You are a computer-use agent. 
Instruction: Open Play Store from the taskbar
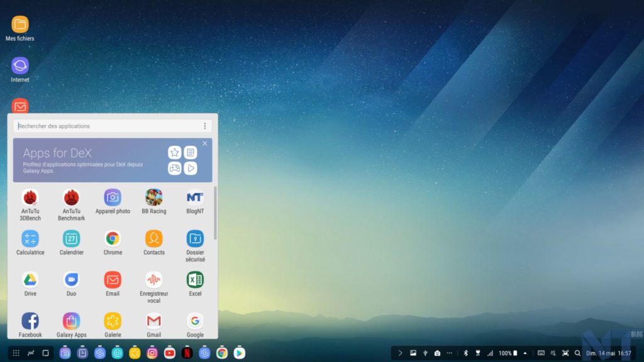click(240, 353)
